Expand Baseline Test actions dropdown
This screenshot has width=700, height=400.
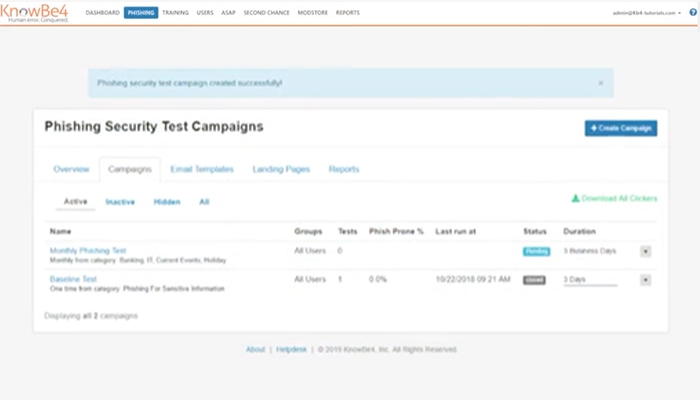(645, 280)
